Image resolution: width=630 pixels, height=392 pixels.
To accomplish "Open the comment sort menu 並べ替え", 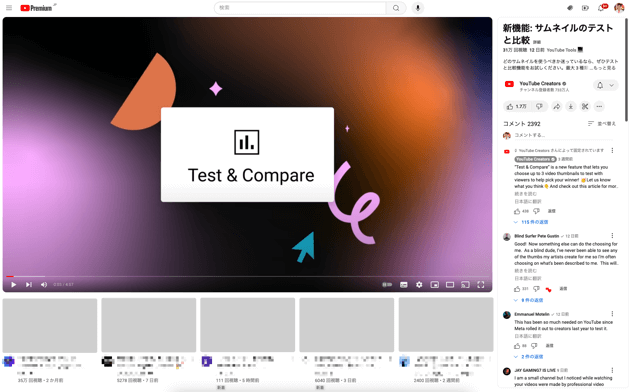I will point(601,124).
